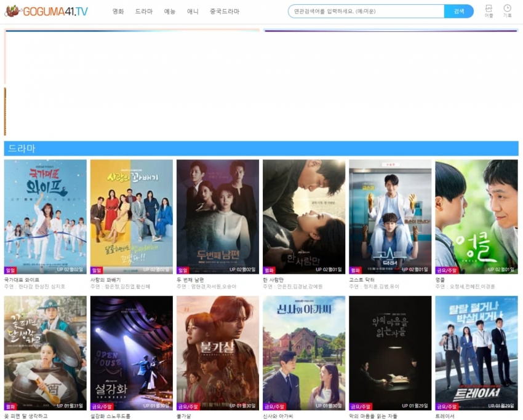Open the 악의 마음을 읽는 자들 poster thumbnail
This screenshot has width=523, height=420.
(390, 353)
